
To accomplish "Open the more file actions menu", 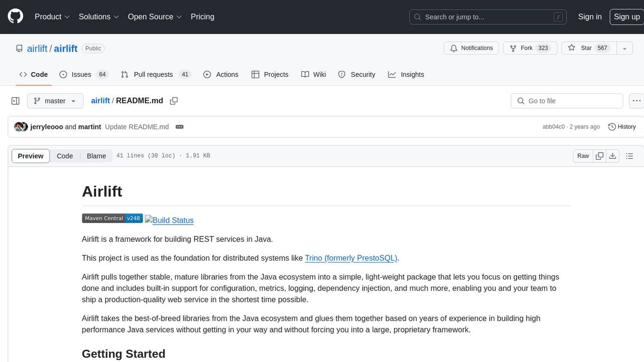I will pos(636,101).
